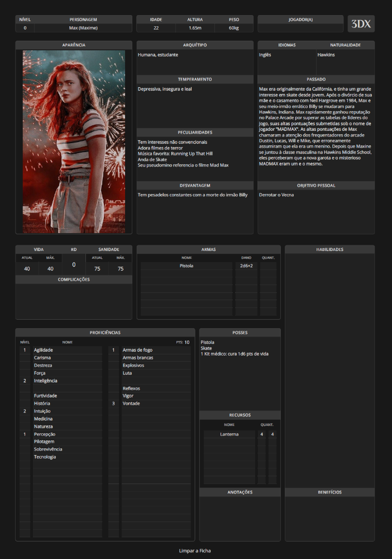This screenshot has height=559, width=392.
Task: Click the Vontade proficiency level field
Action: 113,404
